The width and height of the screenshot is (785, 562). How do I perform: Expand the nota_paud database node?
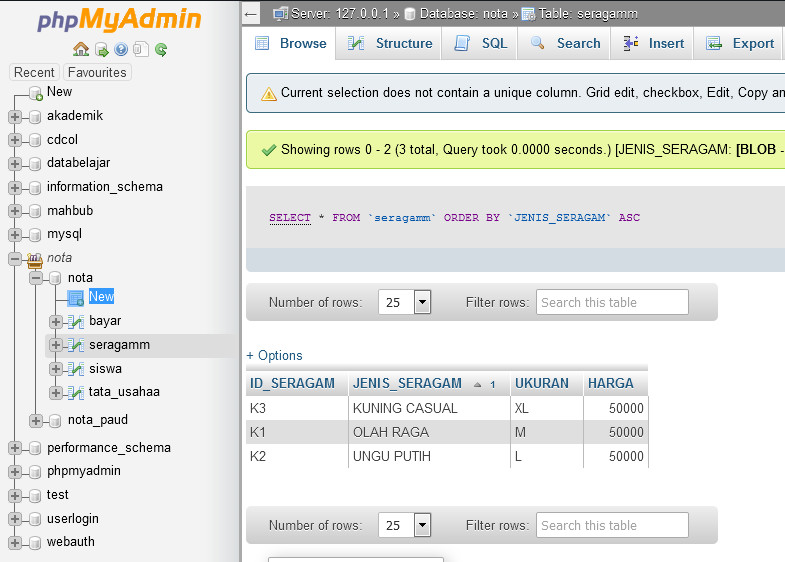click(x=36, y=421)
